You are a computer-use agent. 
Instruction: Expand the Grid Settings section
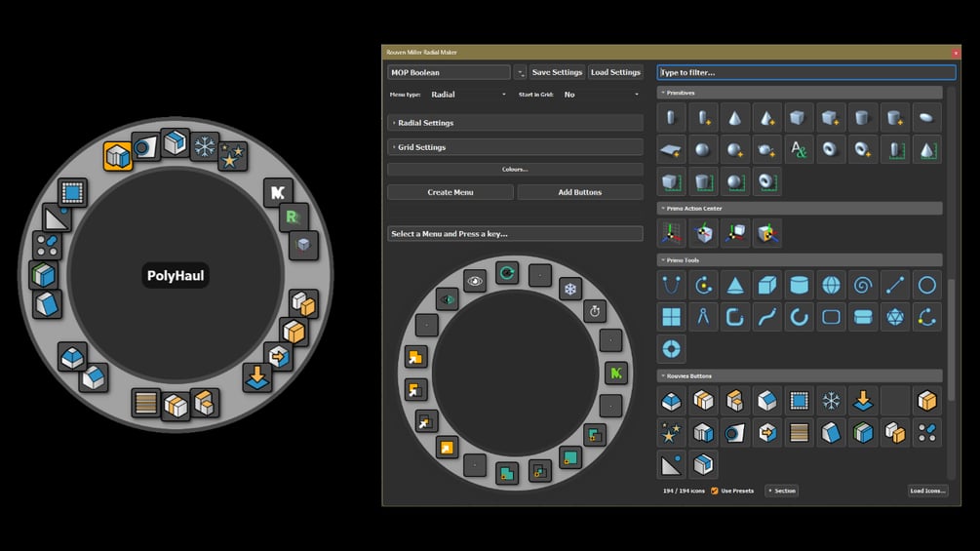click(515, 147)
